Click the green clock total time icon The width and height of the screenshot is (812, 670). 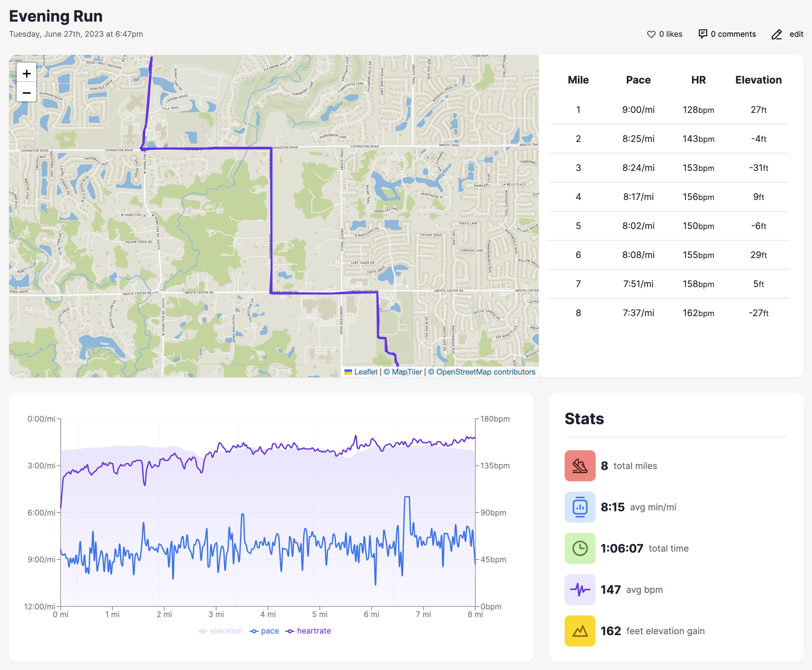[x=580, y=548]
